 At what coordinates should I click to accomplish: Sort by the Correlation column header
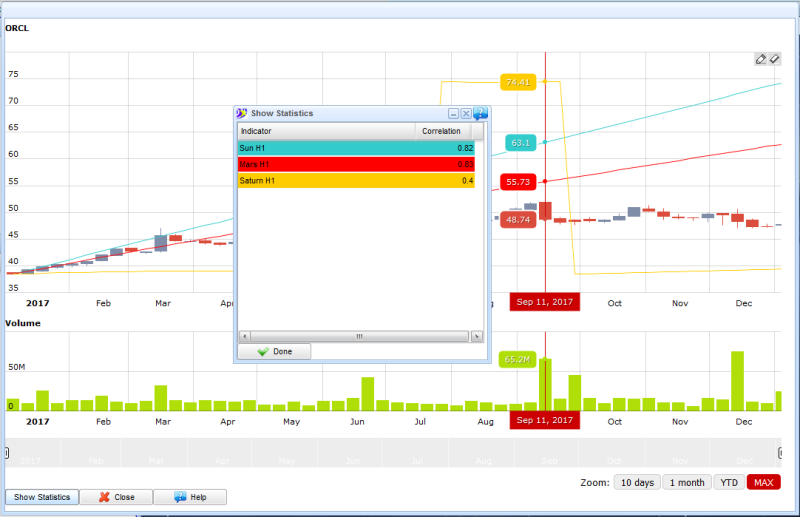pyautogui.click(x=442, y=131)
